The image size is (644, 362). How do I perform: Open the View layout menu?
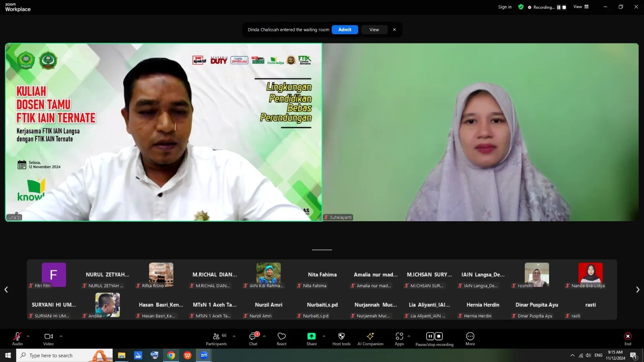coord(581,7)
